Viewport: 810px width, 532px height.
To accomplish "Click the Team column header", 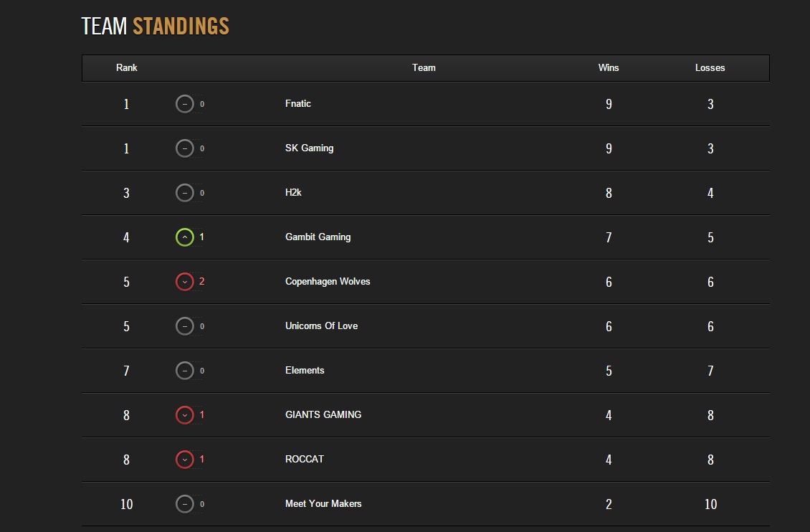I will click(424, 67).
